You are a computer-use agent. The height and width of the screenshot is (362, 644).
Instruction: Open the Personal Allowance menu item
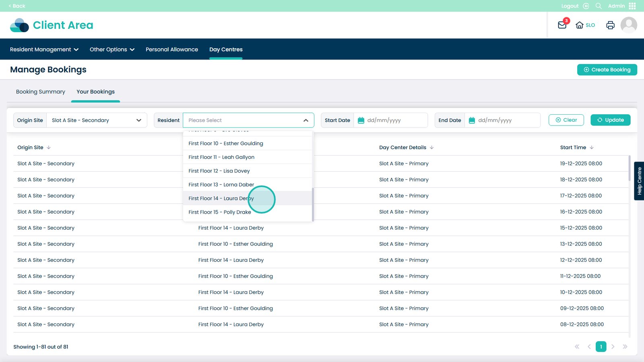tap(172, 49)
